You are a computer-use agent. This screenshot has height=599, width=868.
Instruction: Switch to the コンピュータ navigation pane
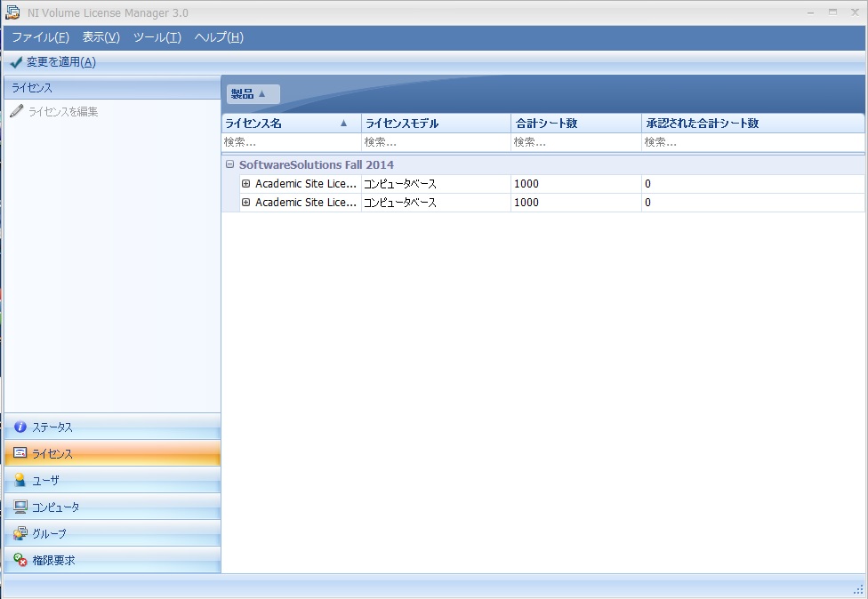point(112,507)
